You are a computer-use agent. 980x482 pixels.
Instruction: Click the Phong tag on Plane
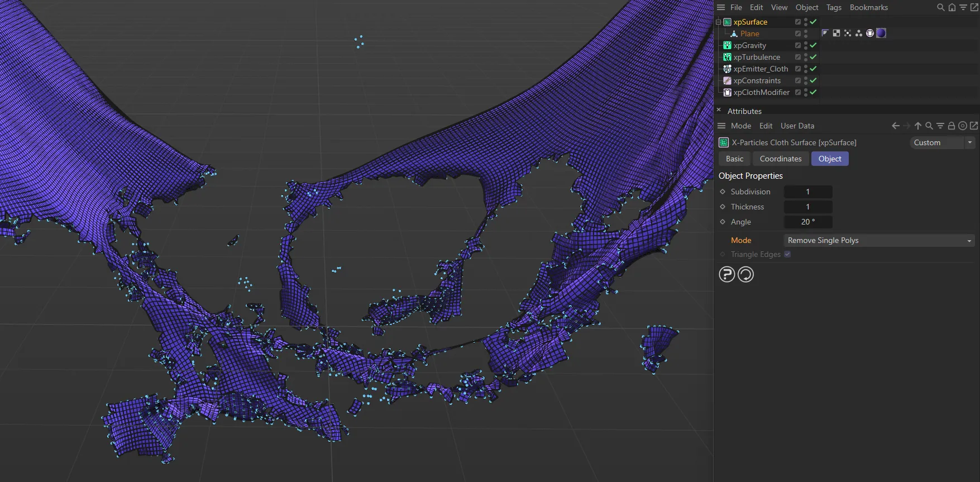click(825, 34)
